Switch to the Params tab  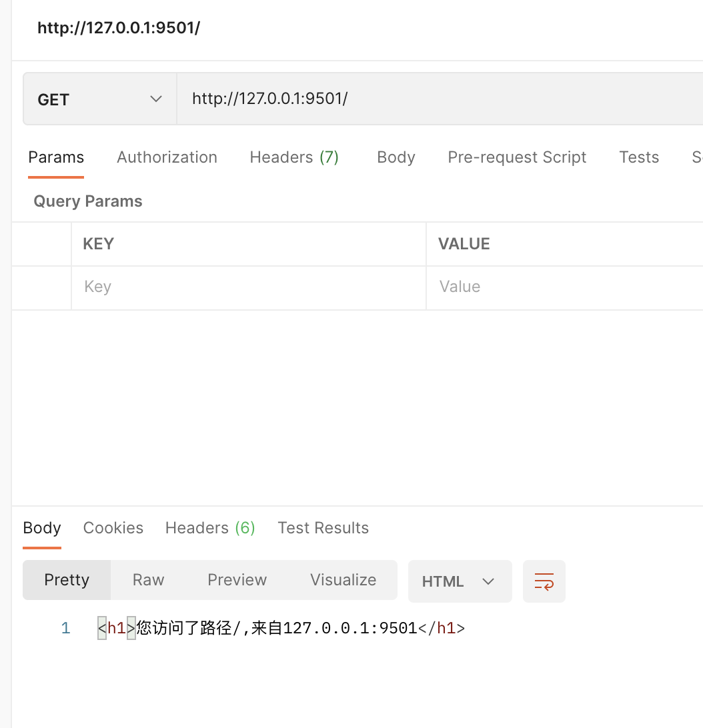click(56, 157)
